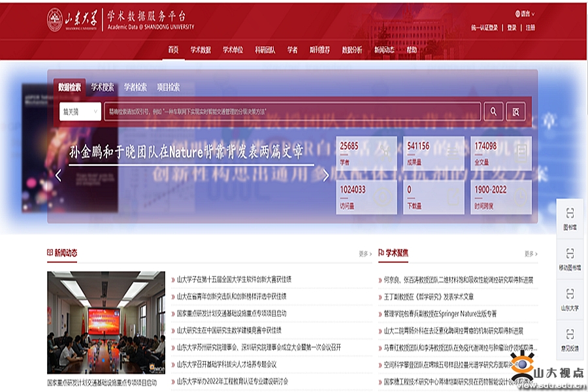Viewport: 588px width, 392px height.
Task: Open the 山东大学 sidebar shortcut
Action: pyautogui.click(x=570, y=300)
